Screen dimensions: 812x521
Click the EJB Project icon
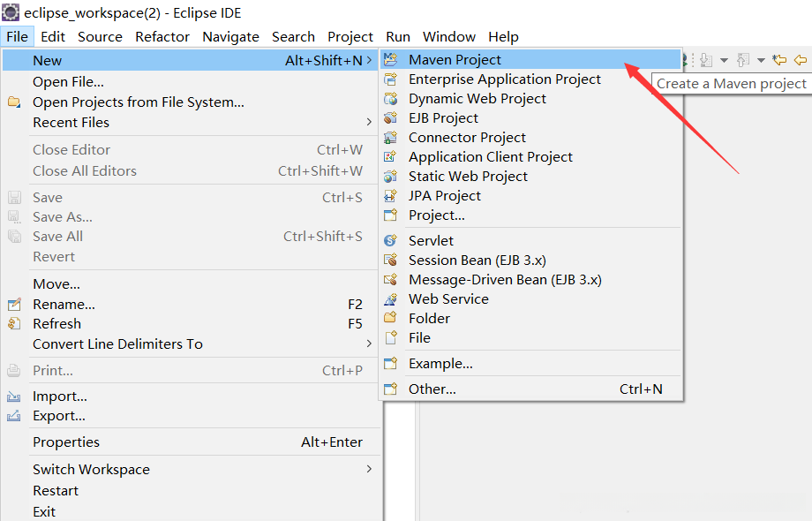coord(391,118)
